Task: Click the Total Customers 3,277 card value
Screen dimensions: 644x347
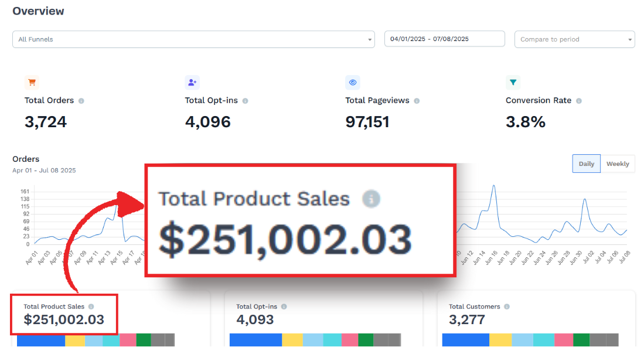Action: [x=467, y=319]
